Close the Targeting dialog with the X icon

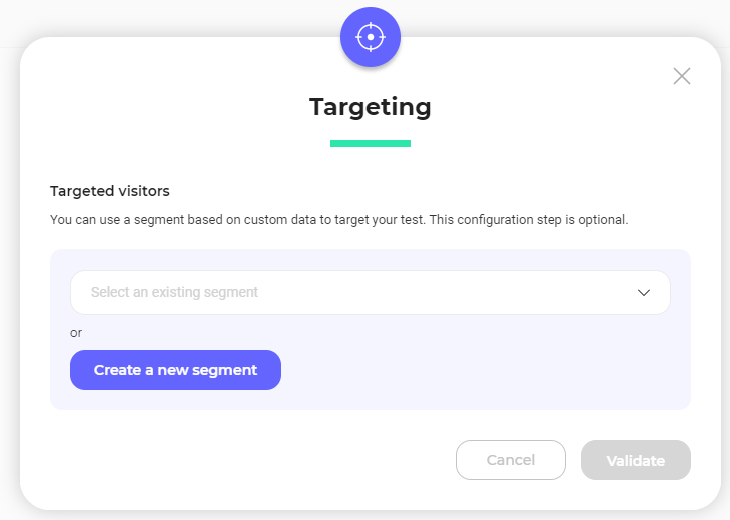682,76
